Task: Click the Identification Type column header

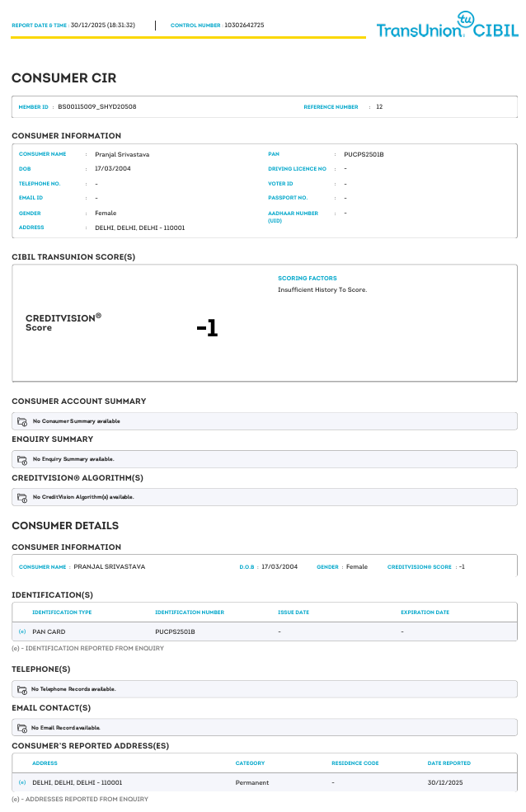Action: point(62,613)
